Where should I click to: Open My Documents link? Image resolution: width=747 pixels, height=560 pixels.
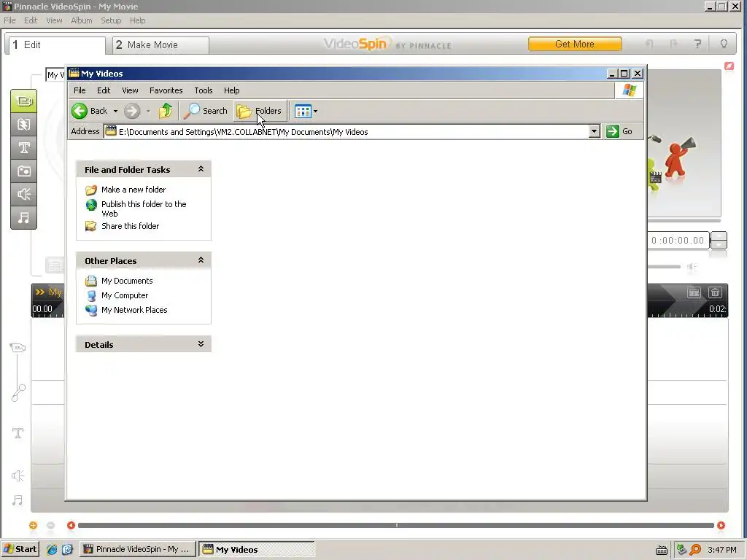click(x=127, y=281)
